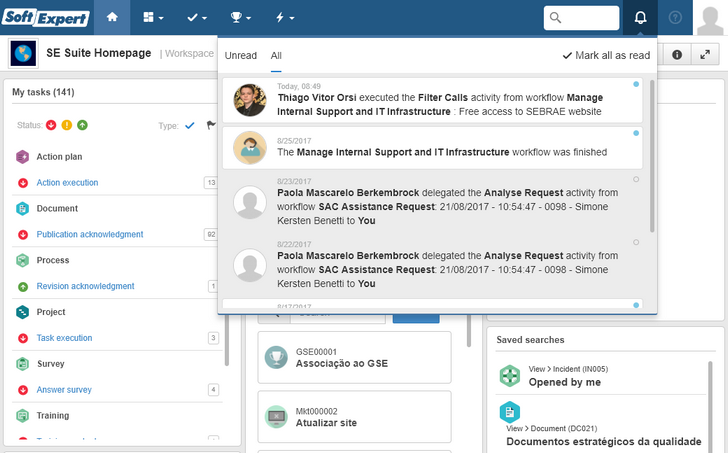The height and width of the screenshot is (453, 728).
Task: Open the help question mark icon
Action: click(x=675, y=18)
